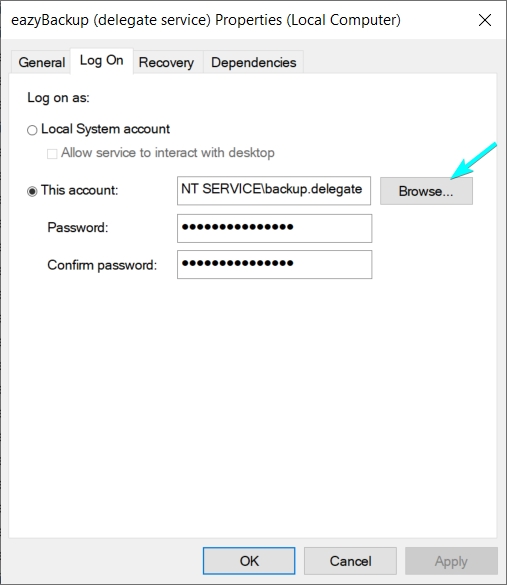Image resolution: width=507 pixels, height=585 pixels.
Task: Click the NT SERVICE\backup.delegate account field
Action: pos(274,190)
